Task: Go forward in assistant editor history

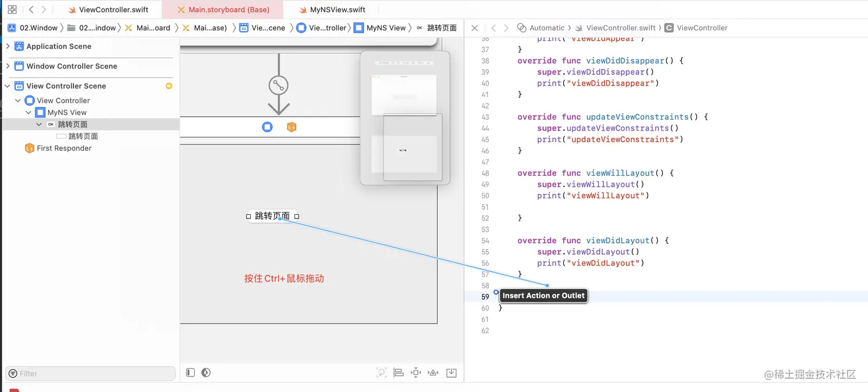Action: click(x=506, y=28)
